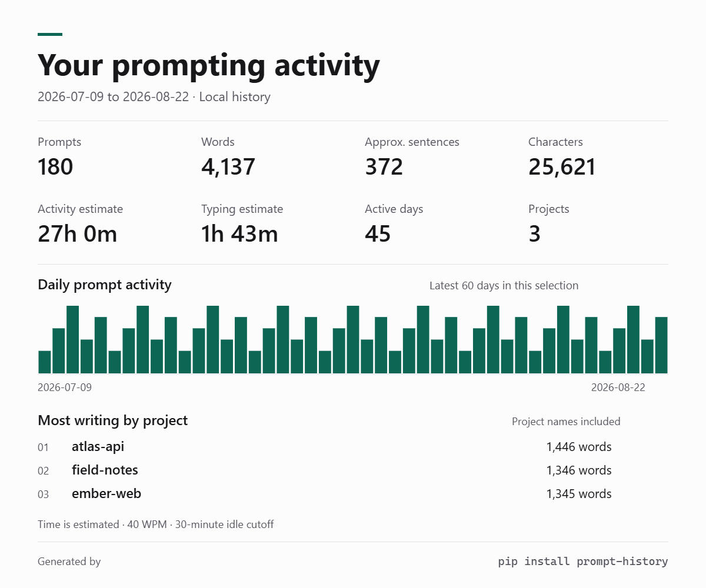
Task: Click 'Project names included' note
Action: tap(566, 422)
